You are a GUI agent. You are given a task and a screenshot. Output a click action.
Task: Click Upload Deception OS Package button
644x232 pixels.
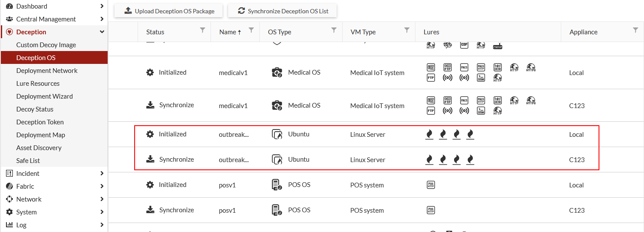[x=169, y=11]
